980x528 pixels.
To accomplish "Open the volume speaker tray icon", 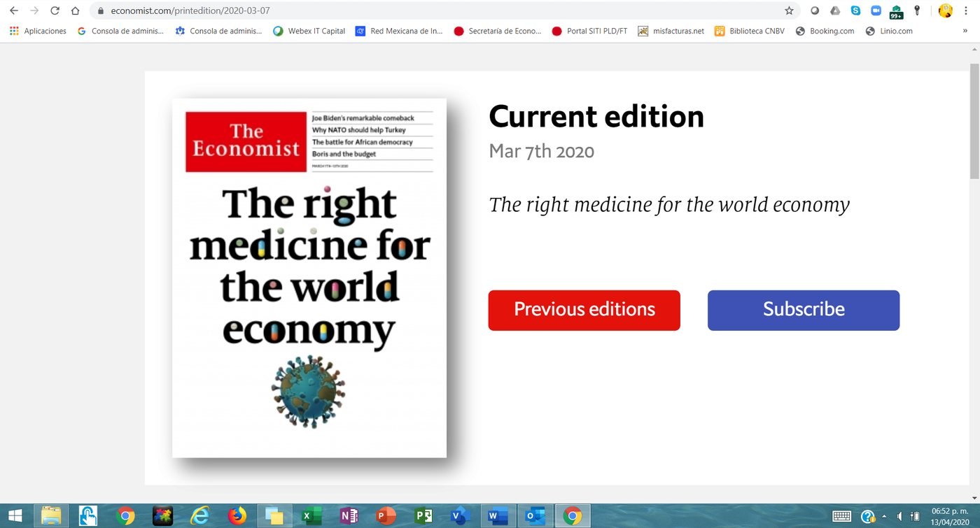I will pos(899,516).
